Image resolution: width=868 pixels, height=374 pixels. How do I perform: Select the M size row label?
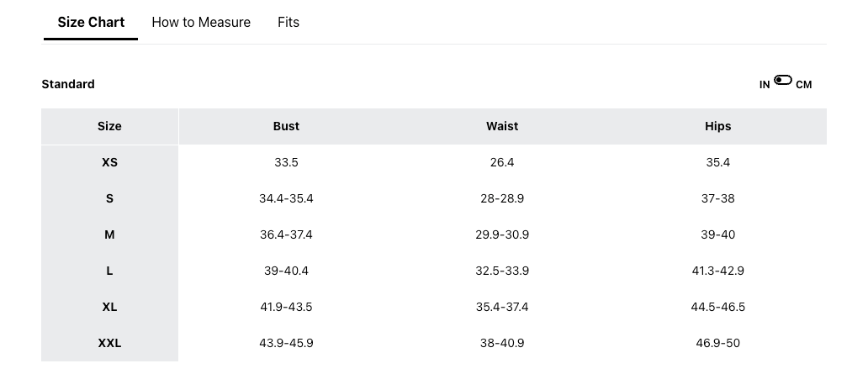click(x=109, y=234)
